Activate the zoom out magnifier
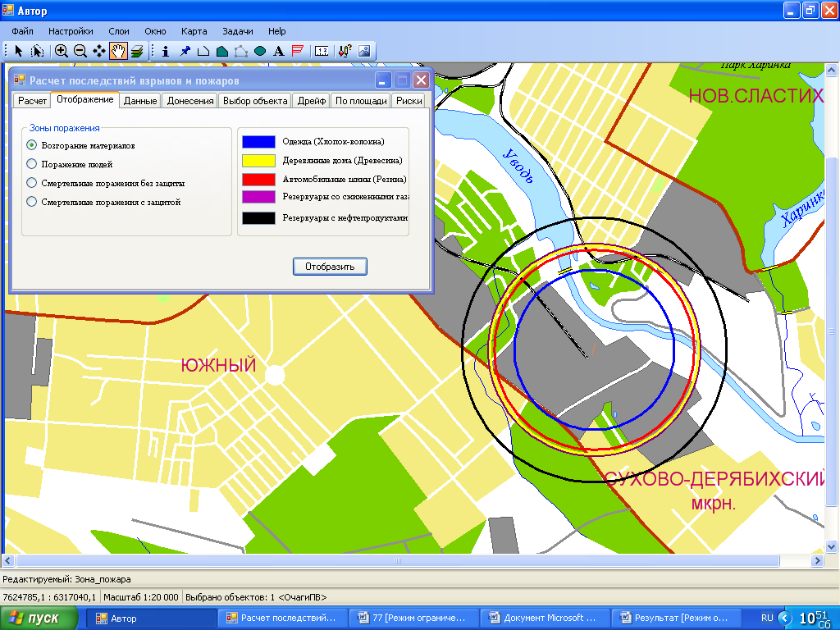The height and width of the screenshot is (630, 840). coord(80,51)
